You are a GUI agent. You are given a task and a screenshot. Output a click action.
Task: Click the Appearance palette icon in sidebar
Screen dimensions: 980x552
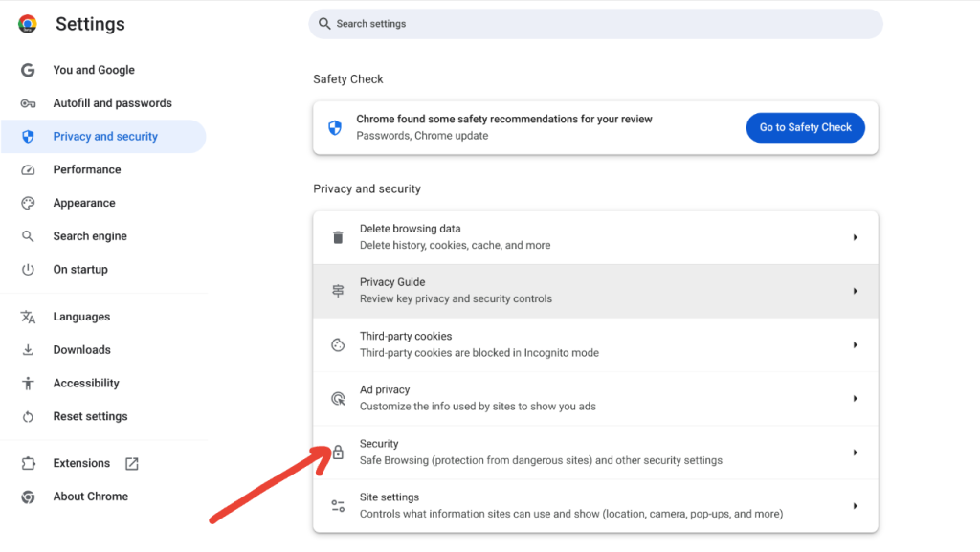[x=26, y=202]
